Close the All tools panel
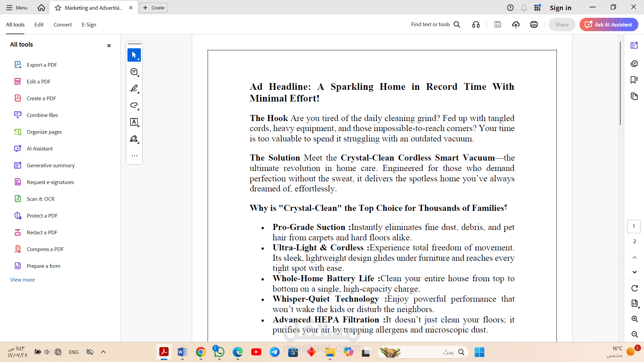 (x=109, y=46)
